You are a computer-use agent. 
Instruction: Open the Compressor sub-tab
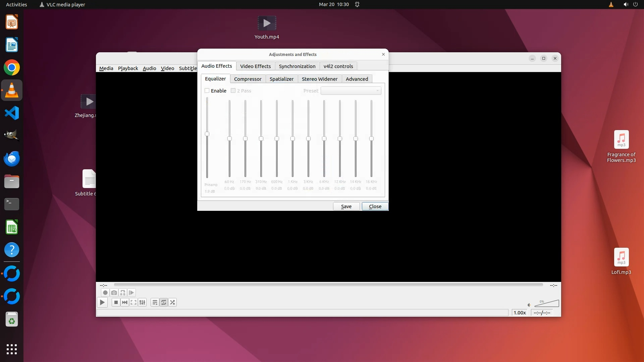248,79
